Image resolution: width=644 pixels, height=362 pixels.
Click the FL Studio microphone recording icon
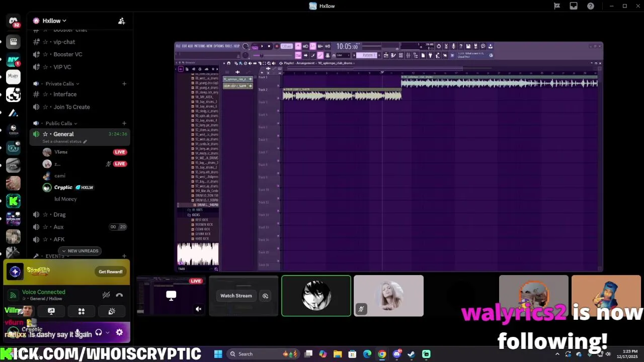453,46
